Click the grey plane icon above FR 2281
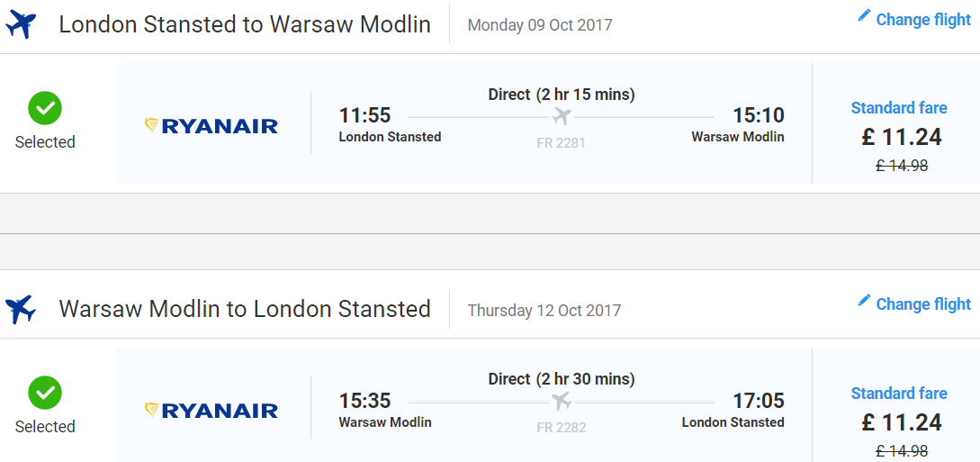 tap(562, 116)
